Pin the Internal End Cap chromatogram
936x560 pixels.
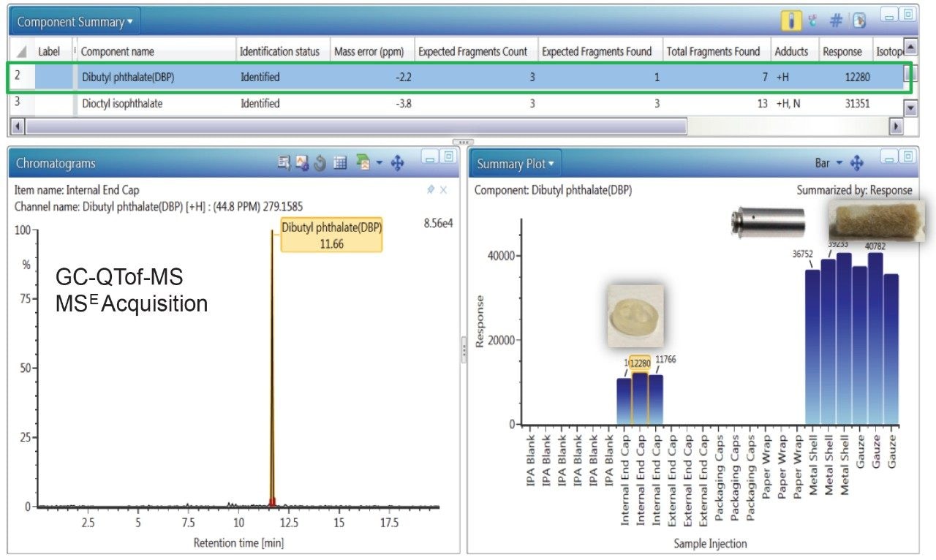tap(431, 189)
